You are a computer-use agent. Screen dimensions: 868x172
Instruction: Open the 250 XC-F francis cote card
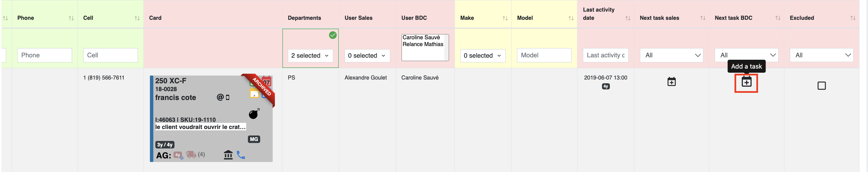(211, 118)
